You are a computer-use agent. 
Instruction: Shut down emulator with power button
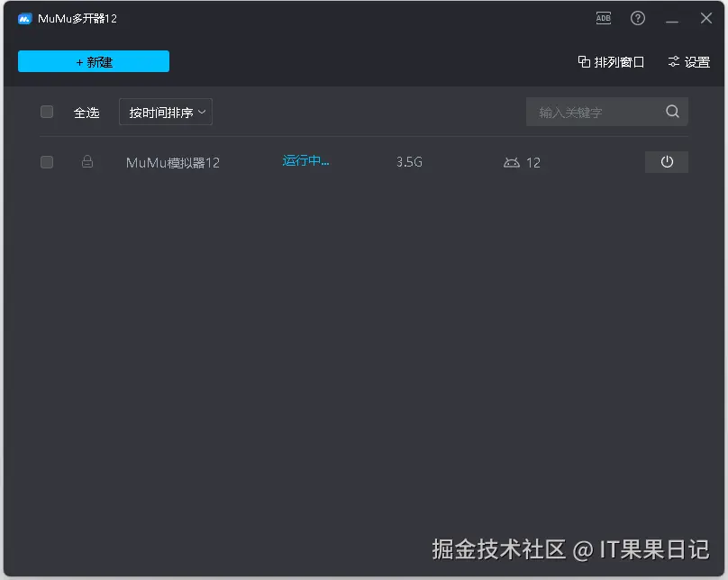coord(667,162)
